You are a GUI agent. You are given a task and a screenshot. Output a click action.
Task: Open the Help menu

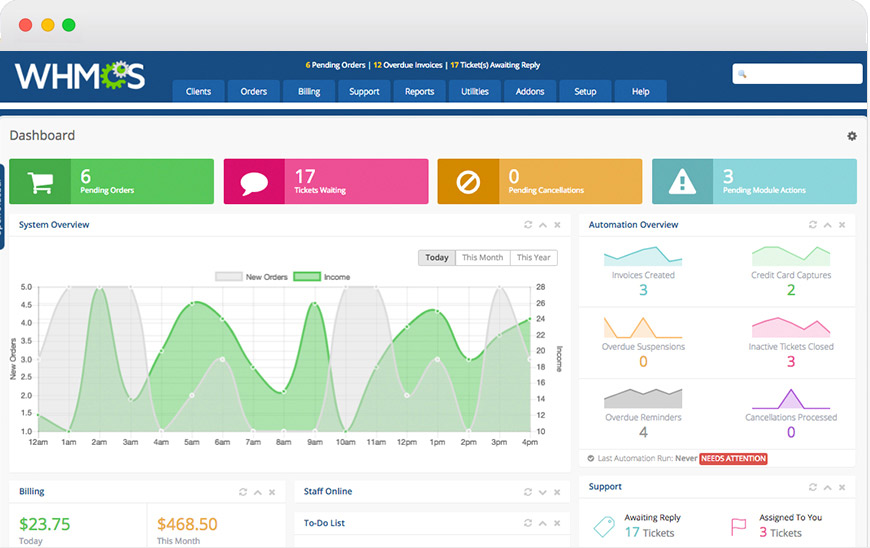tap(640, 92)
